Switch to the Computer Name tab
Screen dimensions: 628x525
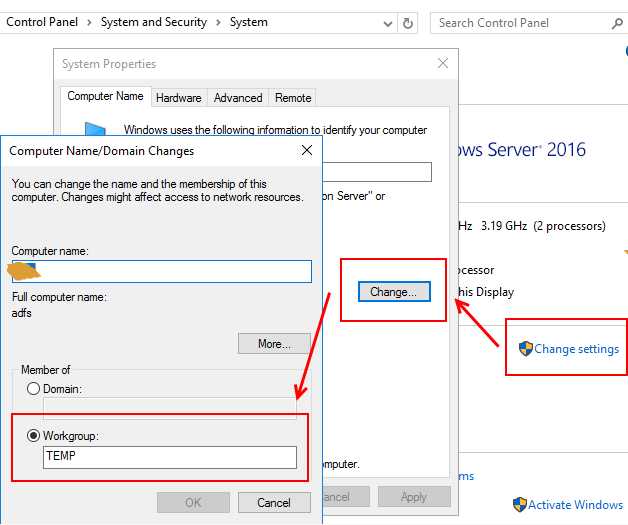click(105, 96)
